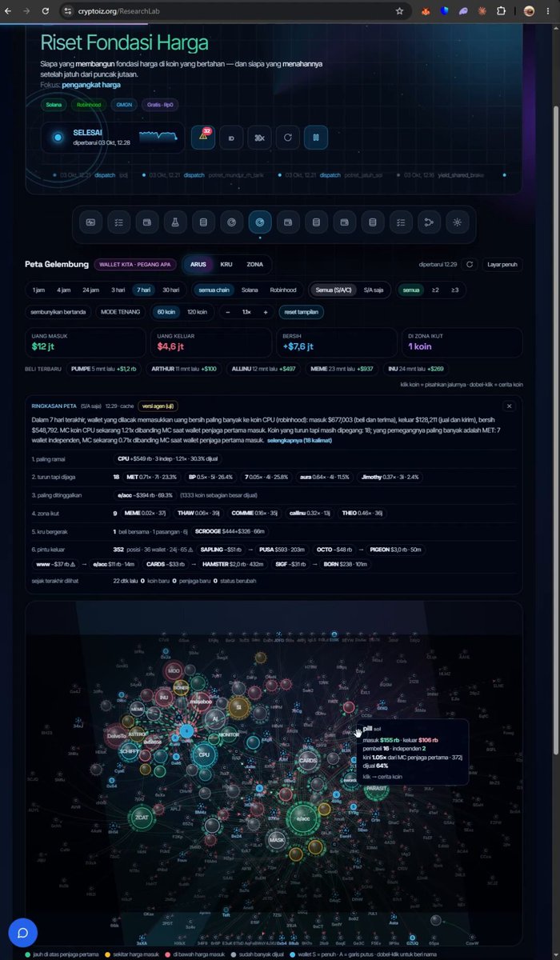Image resolution: width=560 pixels, height=960 pixels.
Task: Select the highlighted radar icon in the toolbar
Action: pyautogui.click(x=259, y=222)
